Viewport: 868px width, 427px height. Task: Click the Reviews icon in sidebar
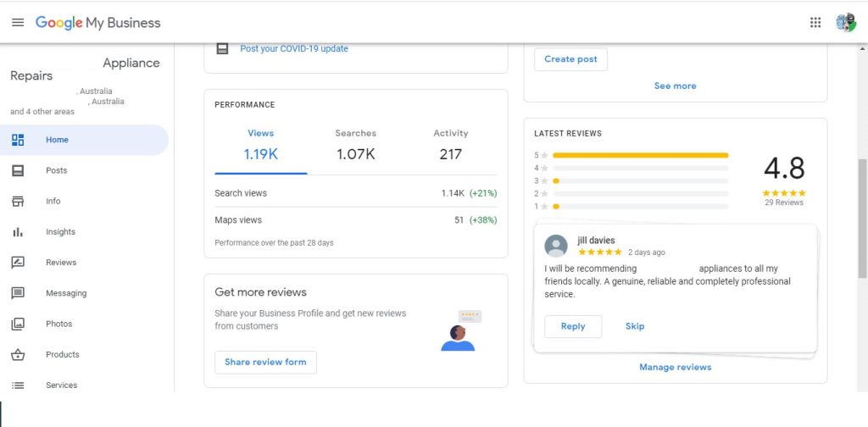(x=18, y=263)
